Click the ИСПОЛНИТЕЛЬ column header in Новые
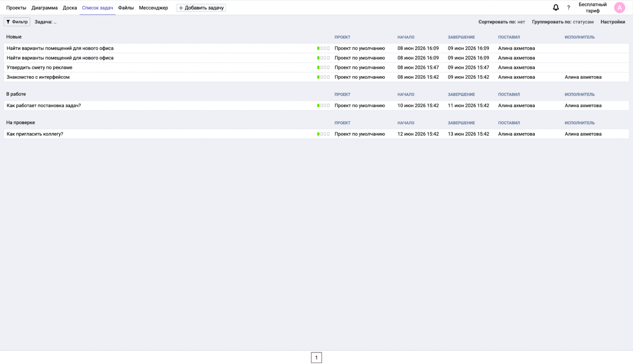 [579, 37]
